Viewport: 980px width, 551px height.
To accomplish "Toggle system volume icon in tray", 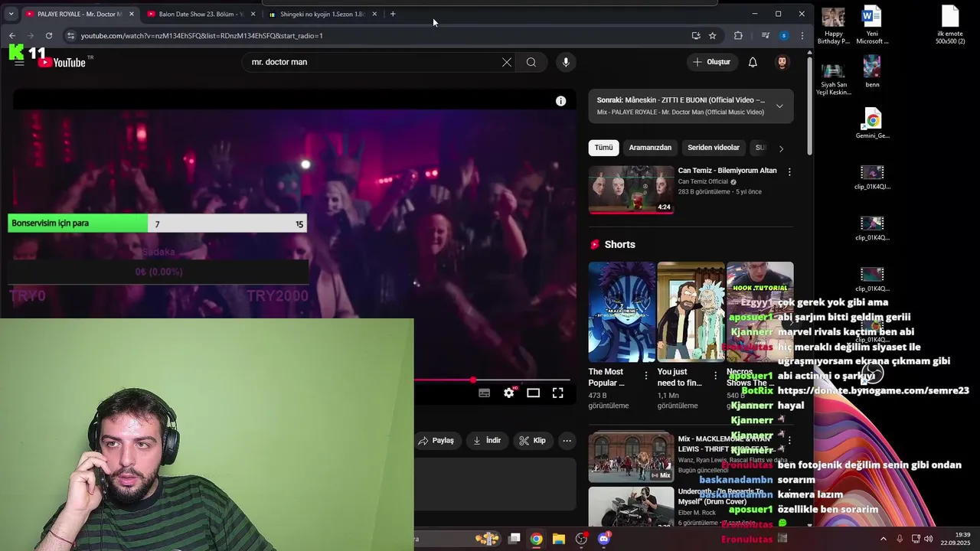I will (928, 539).
